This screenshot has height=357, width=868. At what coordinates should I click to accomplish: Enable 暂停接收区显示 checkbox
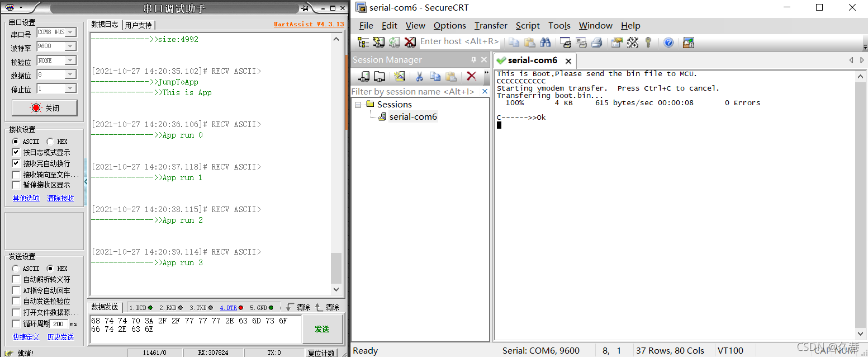click(16, 185)
